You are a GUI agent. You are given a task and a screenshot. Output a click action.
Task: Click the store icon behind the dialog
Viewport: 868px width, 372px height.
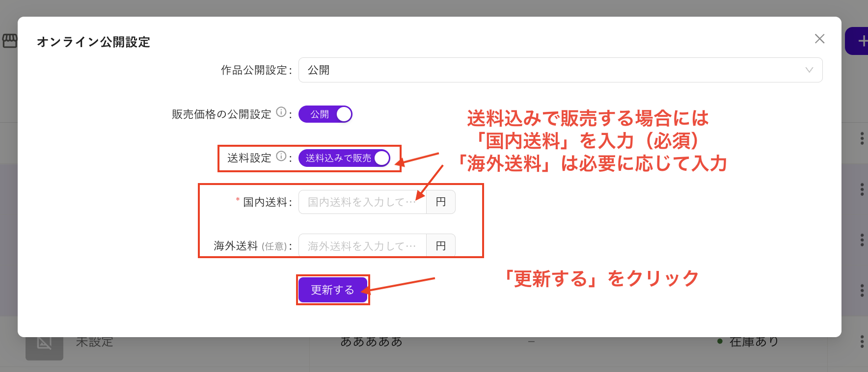point(9,41)
